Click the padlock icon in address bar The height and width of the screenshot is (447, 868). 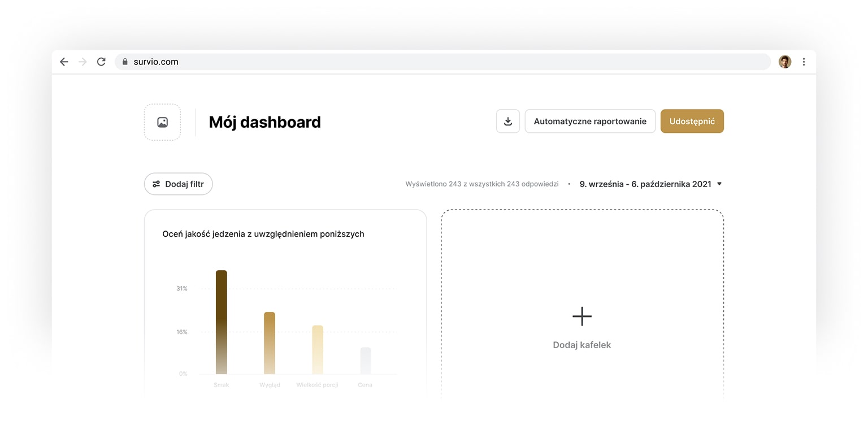point(125,62)
